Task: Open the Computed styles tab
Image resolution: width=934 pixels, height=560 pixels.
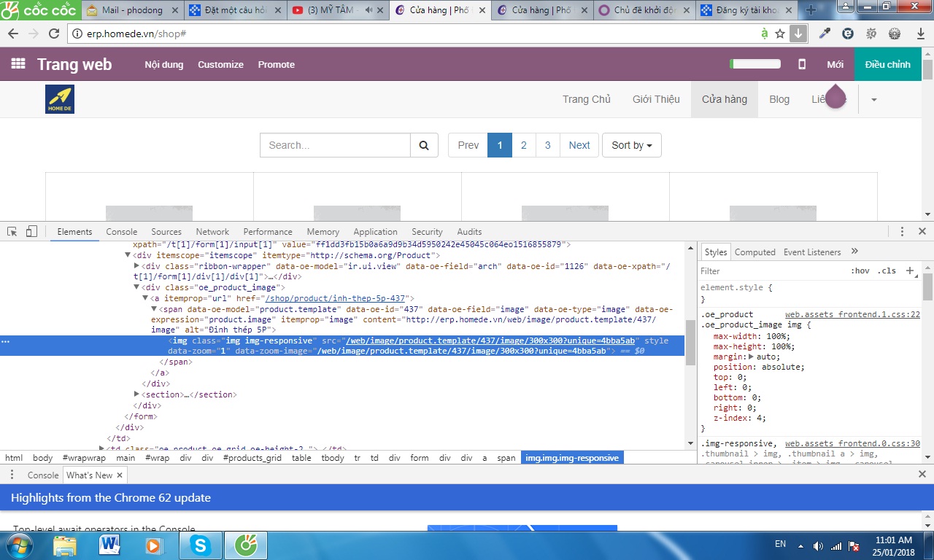Action: coord(754,252)
